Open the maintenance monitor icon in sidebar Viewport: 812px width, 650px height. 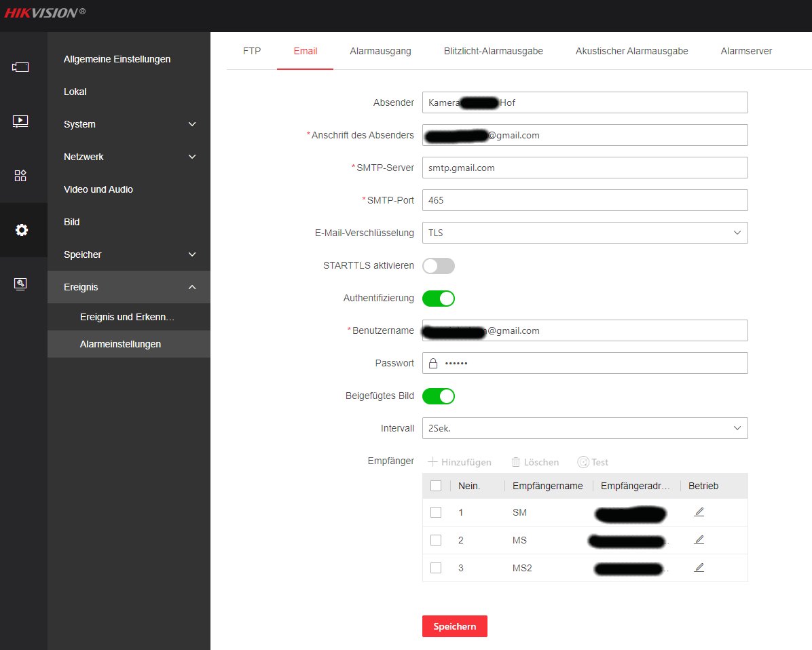20,284
